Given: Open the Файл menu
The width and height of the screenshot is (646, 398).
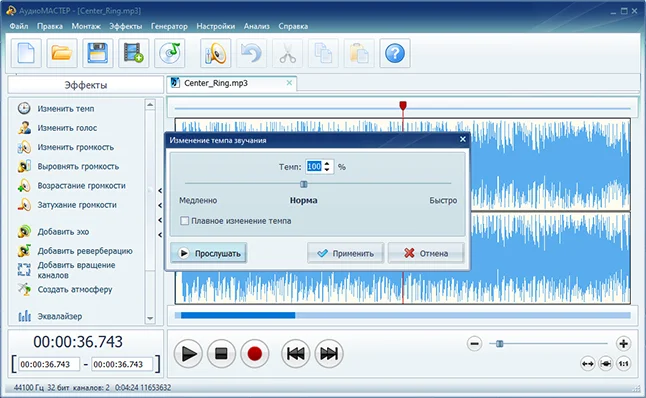Looking at the screenshot, I should point(19,26).
